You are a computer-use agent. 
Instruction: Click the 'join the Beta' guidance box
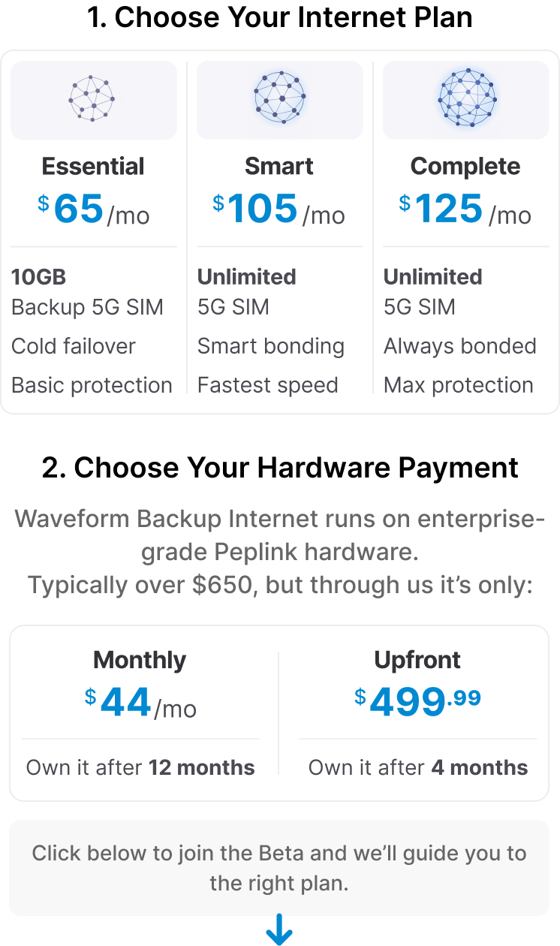pos(279,868)
